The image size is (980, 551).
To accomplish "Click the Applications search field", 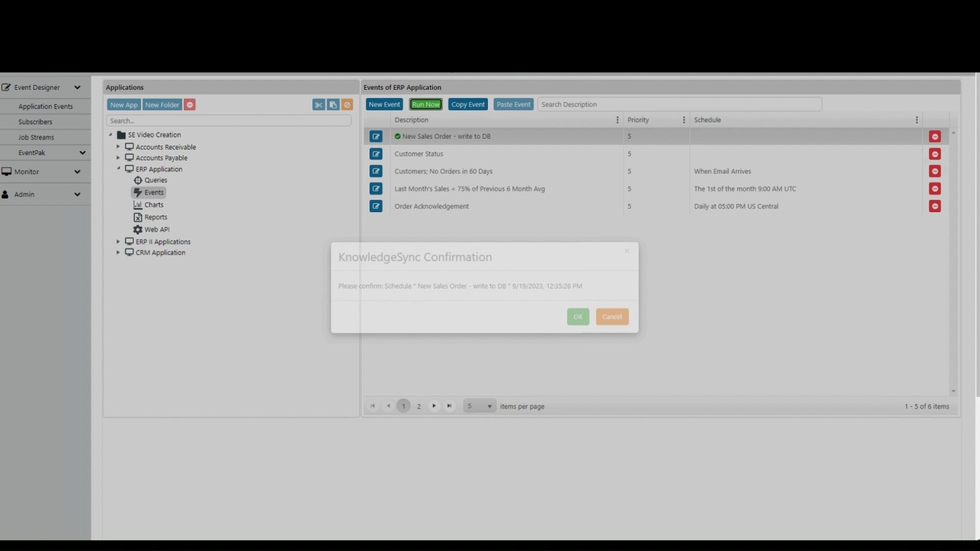I will tap(229, 121).
